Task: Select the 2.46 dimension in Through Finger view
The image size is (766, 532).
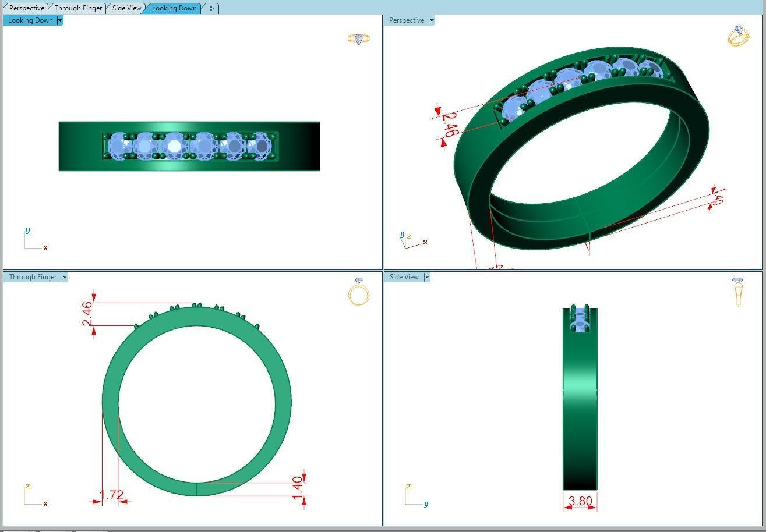Action: coord(87,314)
